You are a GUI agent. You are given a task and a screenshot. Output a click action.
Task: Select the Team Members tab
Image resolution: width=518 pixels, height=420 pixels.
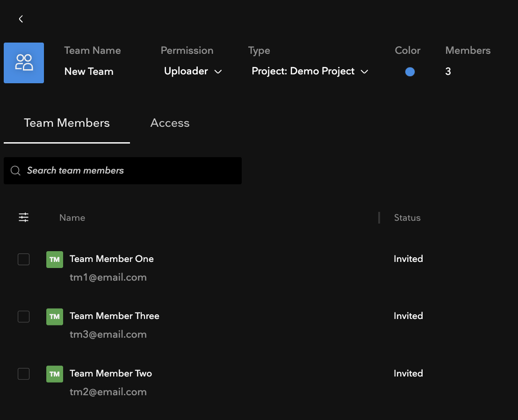point(67,123)
